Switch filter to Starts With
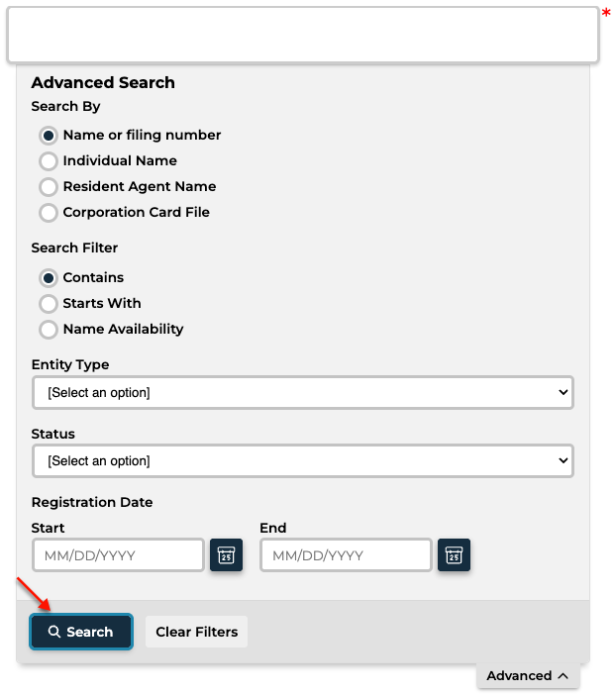Image resolution: width=616 pixels, height=695 pixels. [x=49, y=304]
